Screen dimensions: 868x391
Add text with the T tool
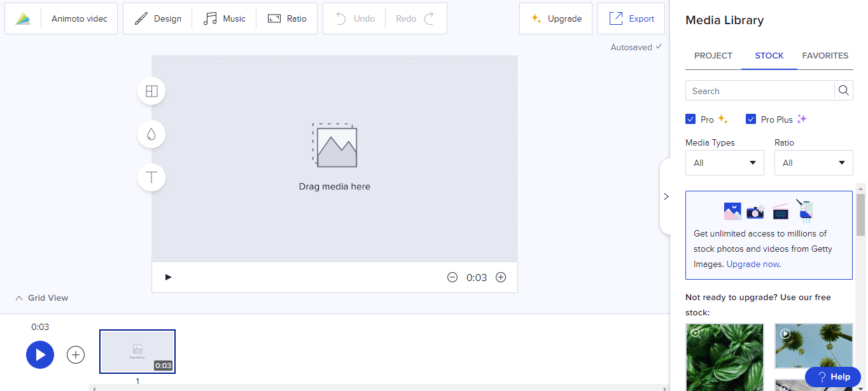pyautogui.click(x=151, y=177)
